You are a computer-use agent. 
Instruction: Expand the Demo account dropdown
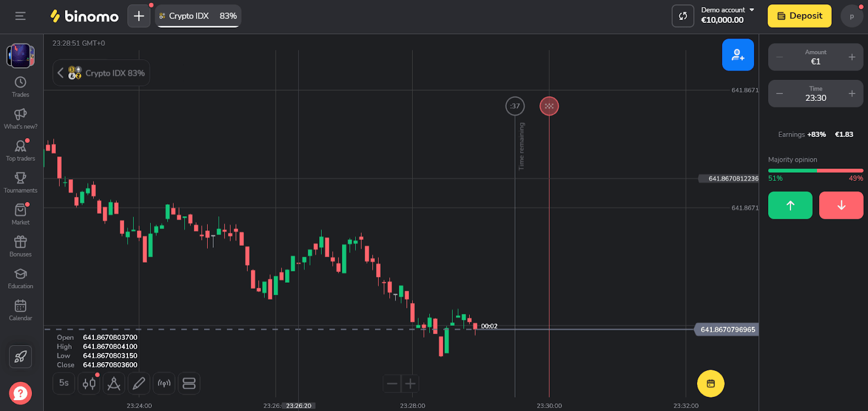point(727,10)
